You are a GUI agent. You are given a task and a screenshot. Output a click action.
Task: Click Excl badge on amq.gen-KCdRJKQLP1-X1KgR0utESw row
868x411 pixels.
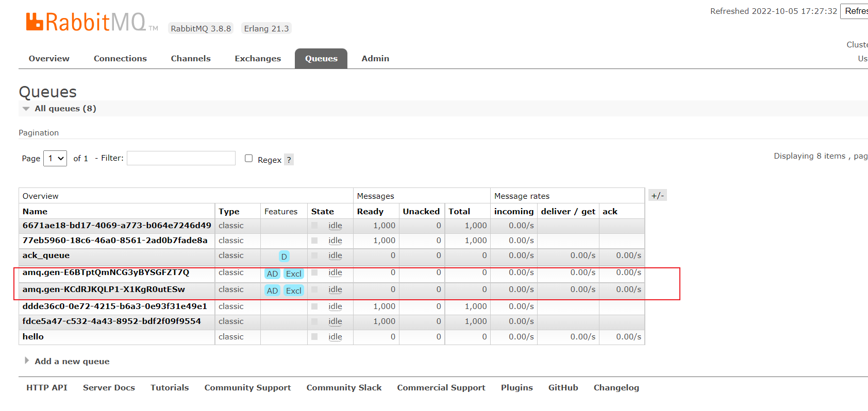pos(294,290)
